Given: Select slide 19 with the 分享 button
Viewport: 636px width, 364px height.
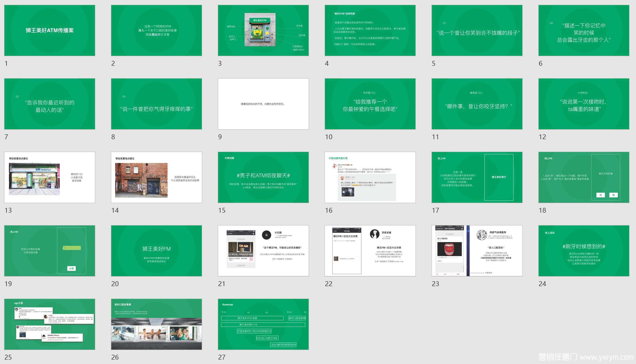Looking at the screenshot, I should pyautogui.click(x=49, y=251).
